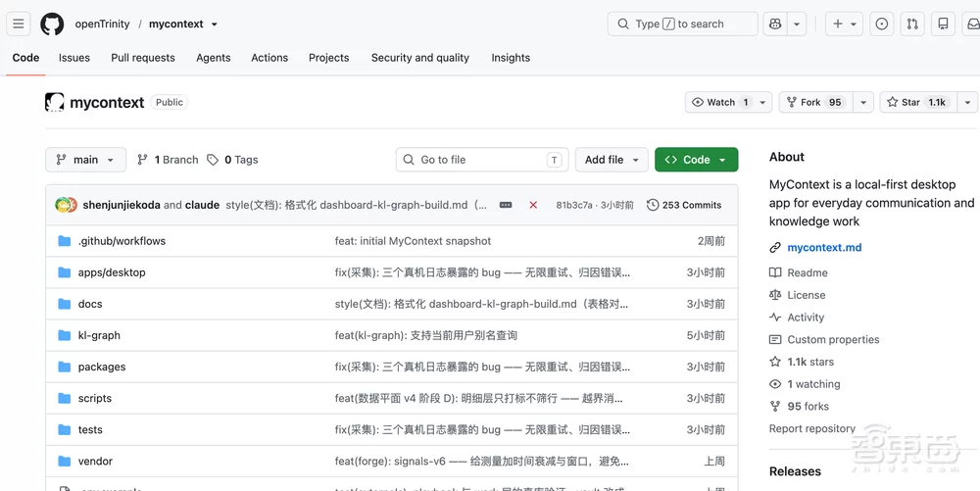Open openTrinity owner link in header
Image resolution: width=980 pixels, height=491 pixels.
coord(103,24)
